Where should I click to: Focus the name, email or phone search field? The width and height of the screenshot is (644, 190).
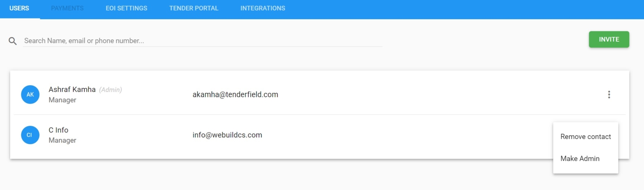coord(202,41)
